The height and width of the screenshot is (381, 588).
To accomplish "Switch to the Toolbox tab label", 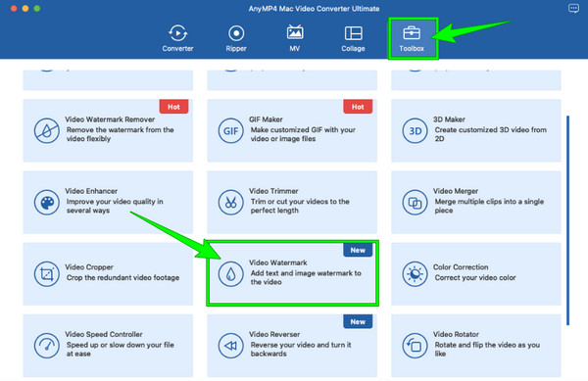I will point(412,48).
